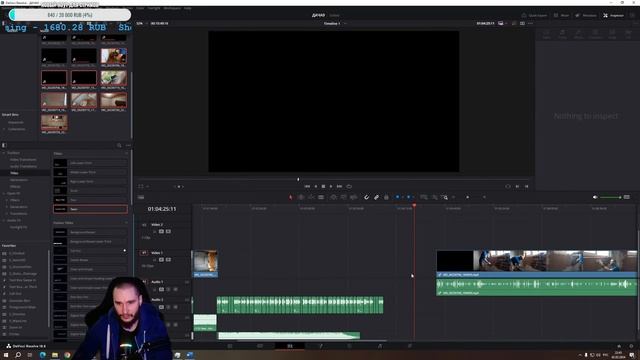The height and width of the screenshot is (360, 640).
Task: Open Windows Start menu
Action: (x=6, y=355)
